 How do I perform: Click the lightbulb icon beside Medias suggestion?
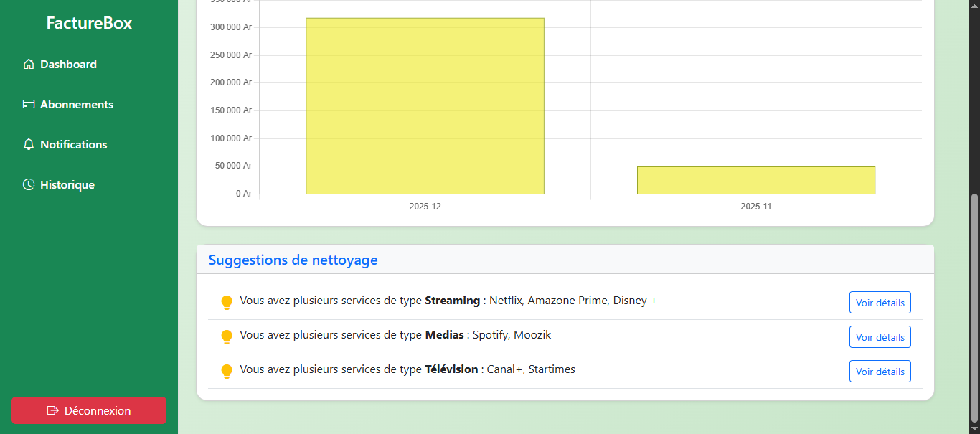tap(227, 336)
